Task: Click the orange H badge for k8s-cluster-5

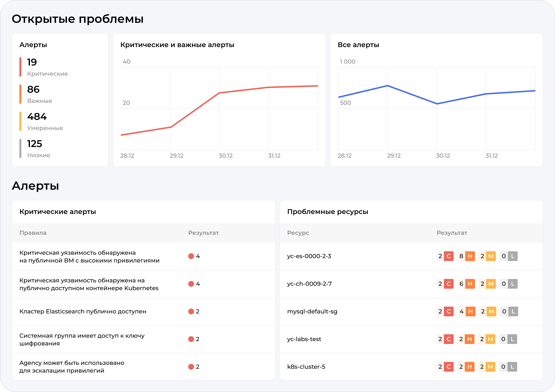Action: click(469, 367)
